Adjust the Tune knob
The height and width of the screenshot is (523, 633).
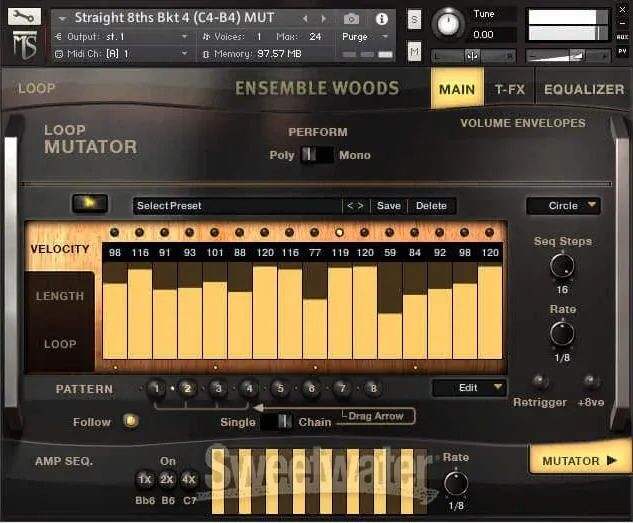pos(448,24)
